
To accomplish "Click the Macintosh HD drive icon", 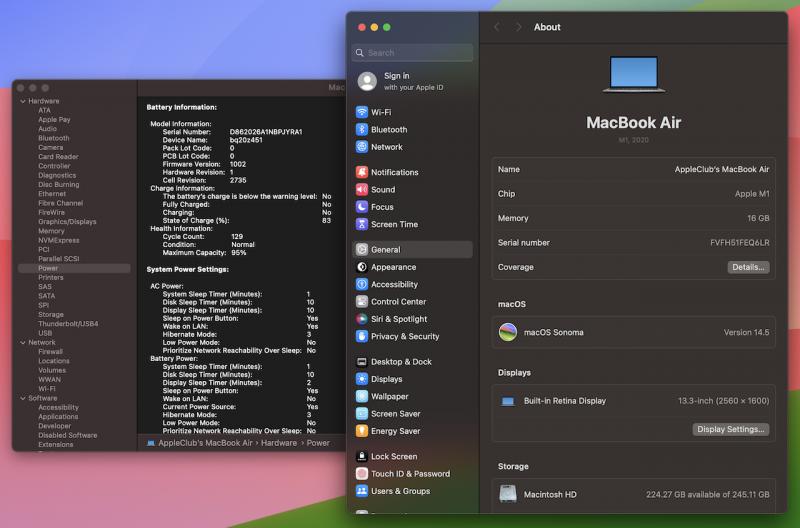I will 508,494.
